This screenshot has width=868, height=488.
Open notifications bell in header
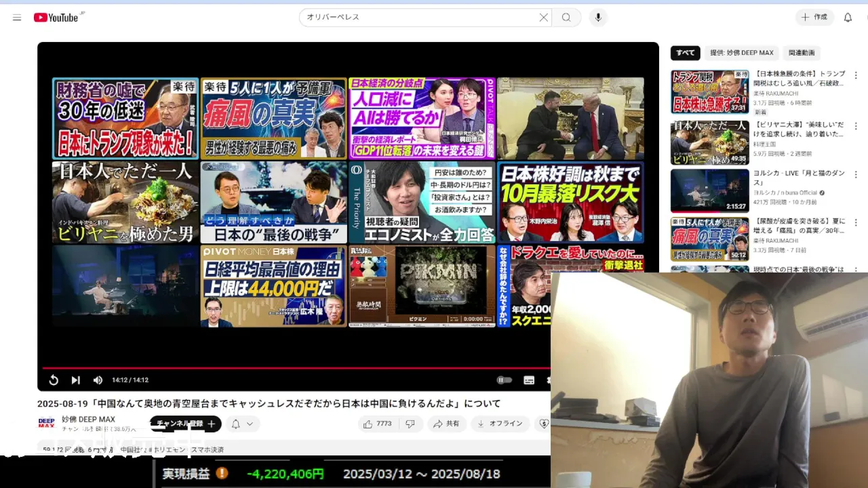848,18
